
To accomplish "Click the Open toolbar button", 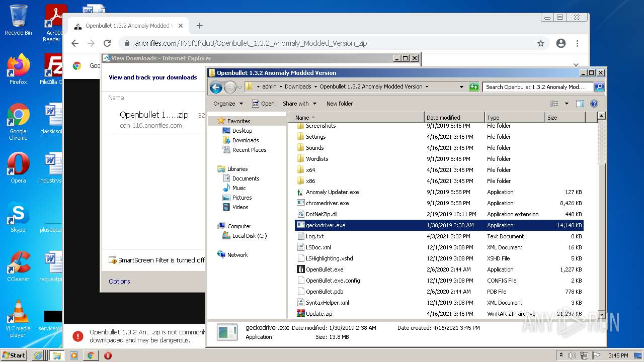I will coord(263,104).
